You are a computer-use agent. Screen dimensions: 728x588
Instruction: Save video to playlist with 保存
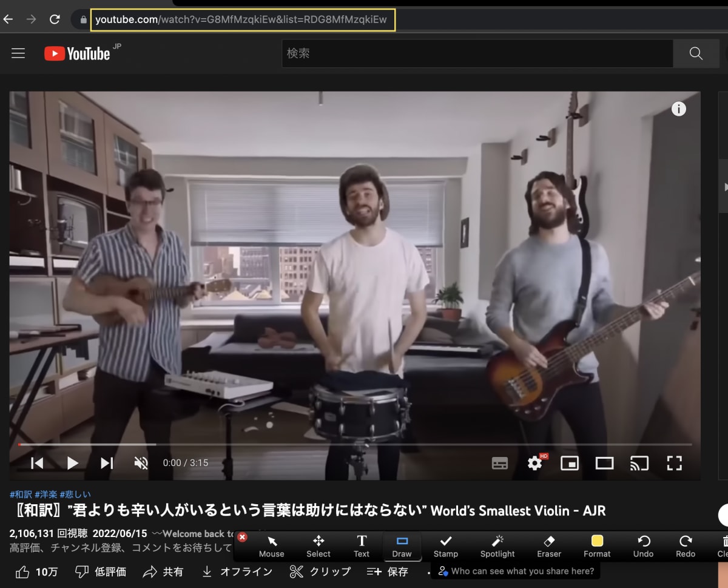point(387,571)
